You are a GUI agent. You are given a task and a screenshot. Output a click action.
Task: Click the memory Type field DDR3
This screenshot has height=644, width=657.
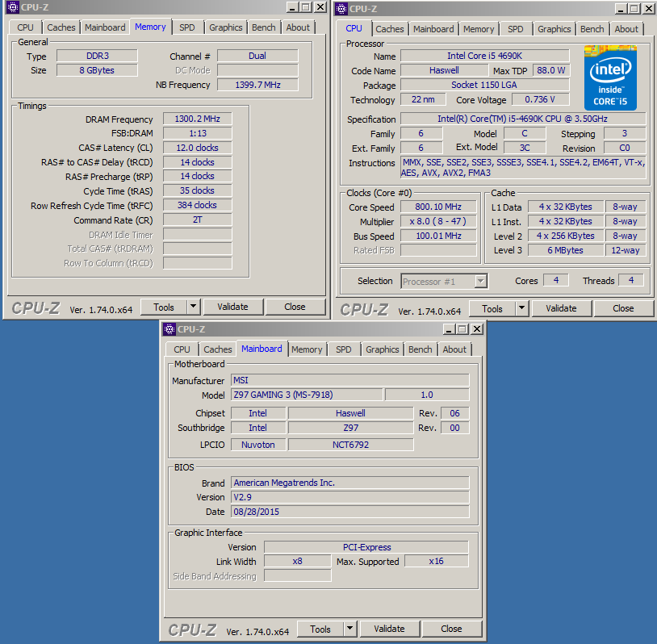(x=97, y=56)
